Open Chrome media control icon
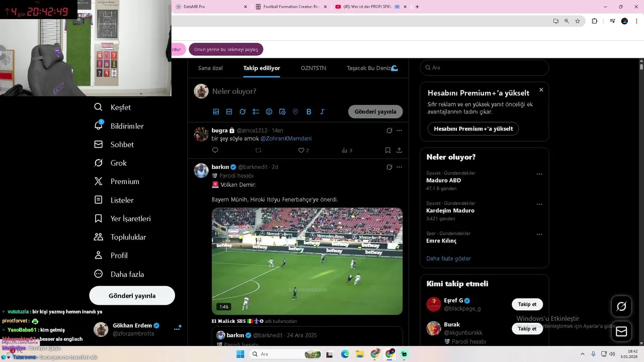The height and width of the screenshot is (362, 644). click(x=612, y=21)
